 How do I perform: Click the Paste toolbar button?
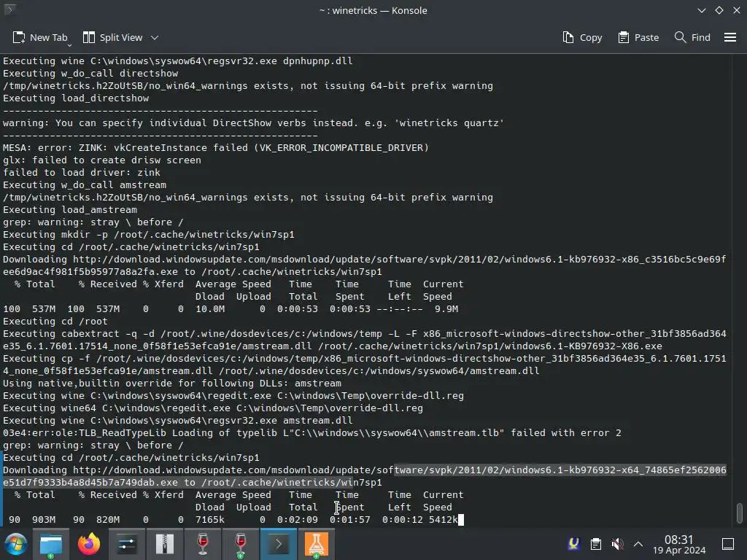coord(638,38)
